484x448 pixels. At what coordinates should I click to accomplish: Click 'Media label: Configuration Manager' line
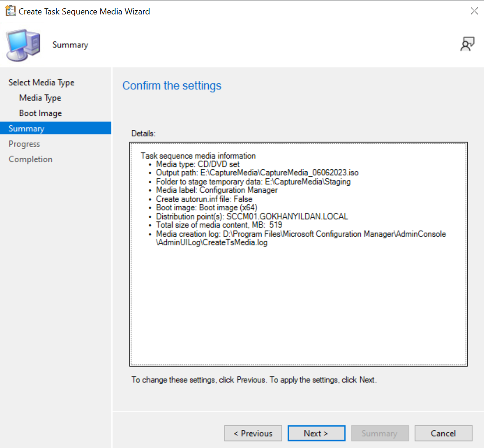[217, 190]
